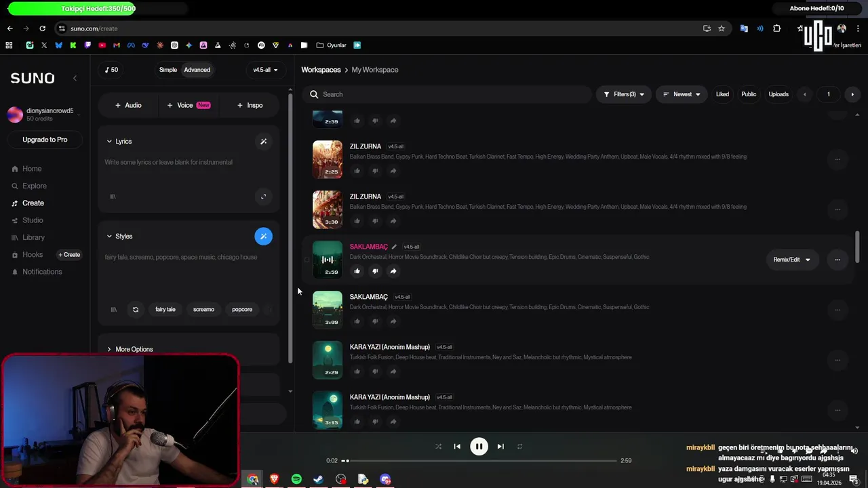Open more options for ZIL ZURNA 2:25

(837, 159)
